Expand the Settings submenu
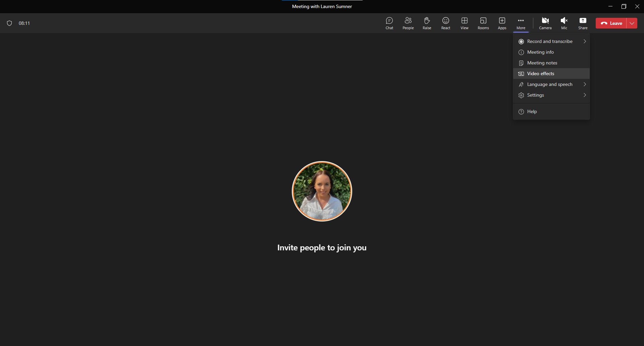This screenshot has width=644, height=346. (551, 95)
